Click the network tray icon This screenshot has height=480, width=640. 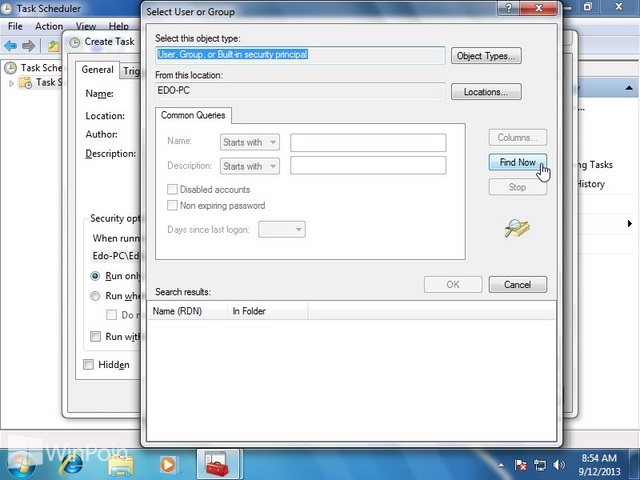point(540,465)
